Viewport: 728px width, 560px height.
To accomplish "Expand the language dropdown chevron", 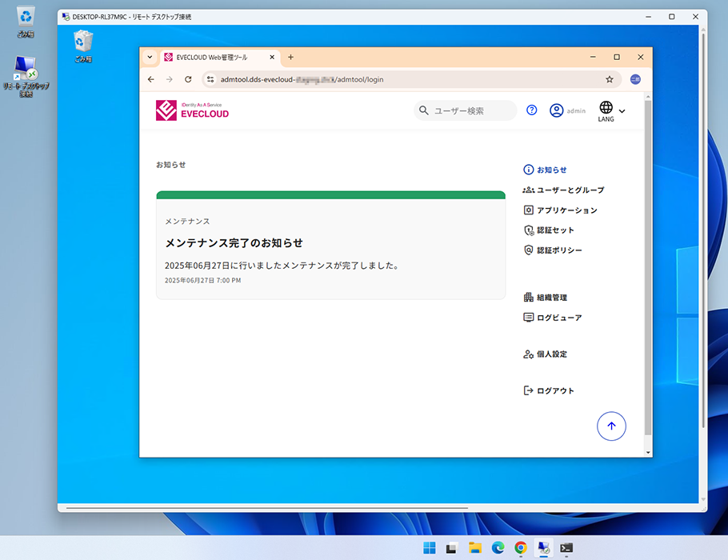I will (622, 111).
